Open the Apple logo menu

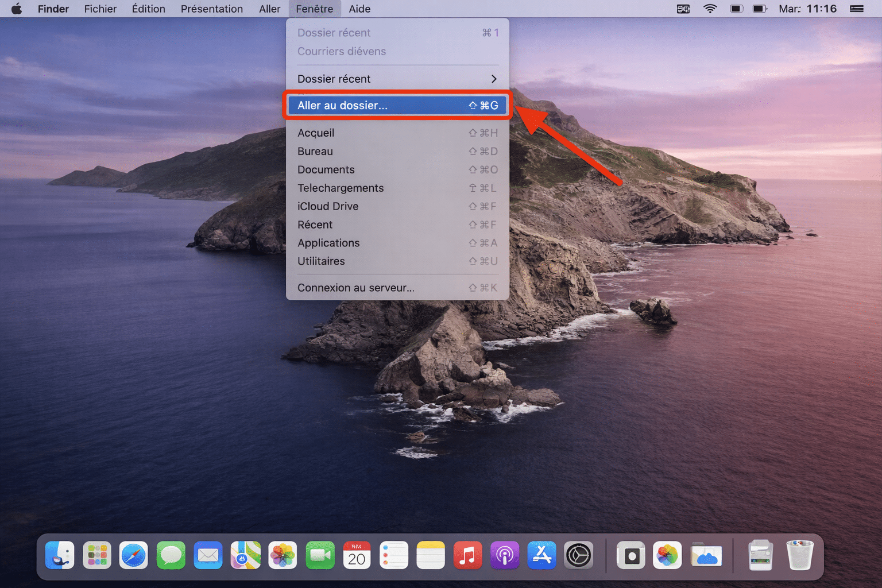[17, 9]
